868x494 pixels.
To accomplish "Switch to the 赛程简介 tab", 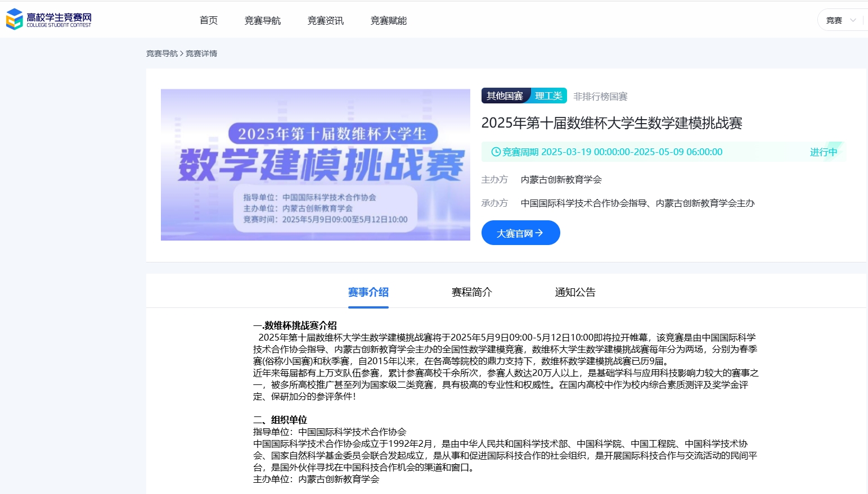I will point(472,292).
